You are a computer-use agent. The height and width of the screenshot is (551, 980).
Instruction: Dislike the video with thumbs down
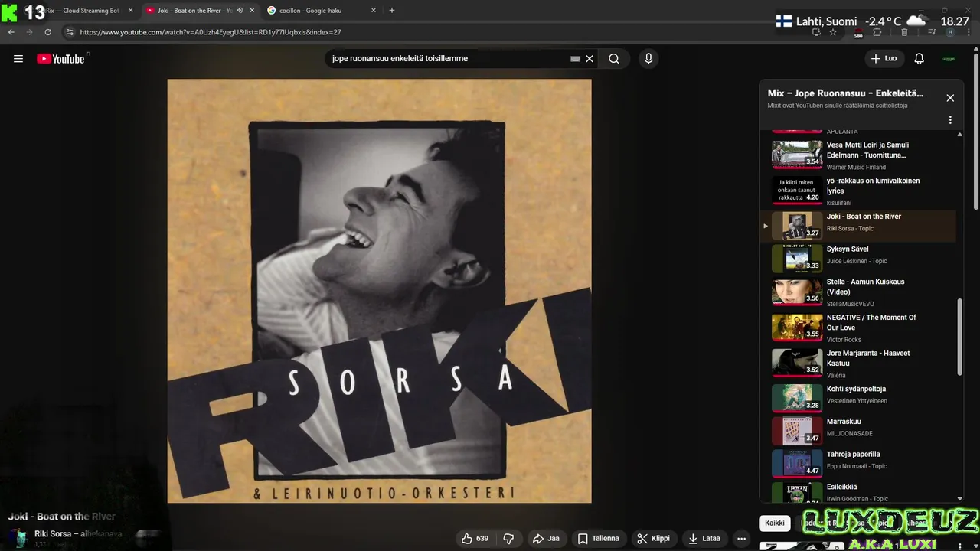[508, 539]
